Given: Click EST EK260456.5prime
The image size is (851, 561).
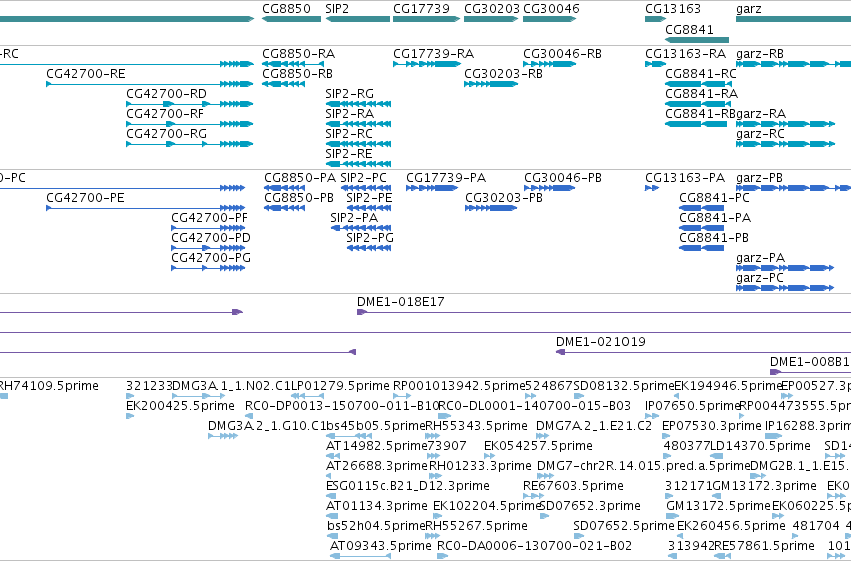Looking at the screenshot, I should [x=682, y=537].
